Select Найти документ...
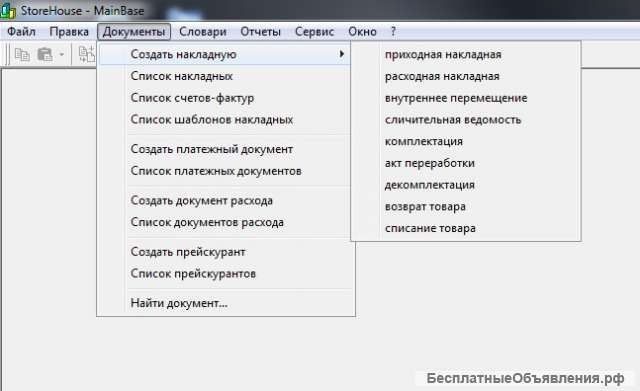Viewport: 640px width, 391px height. coord(225,303)
